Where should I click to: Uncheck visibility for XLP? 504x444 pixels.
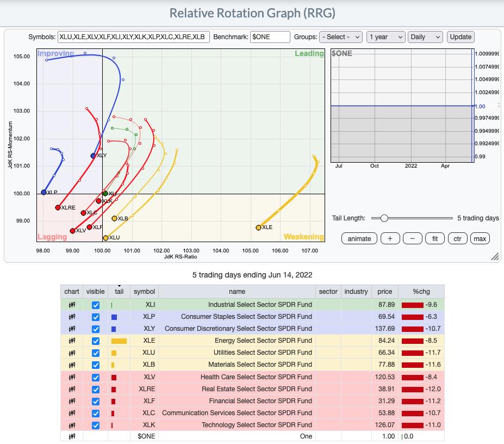click(x=96, y=317)
